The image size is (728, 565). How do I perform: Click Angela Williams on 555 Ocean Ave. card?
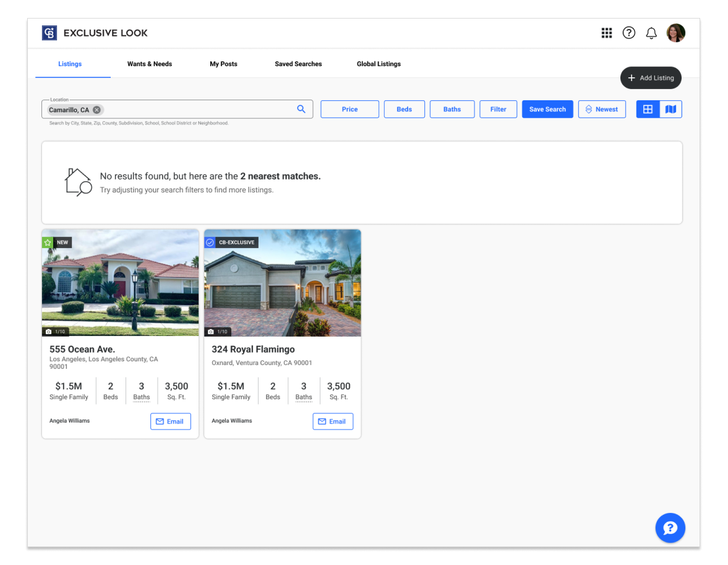pyautogui.click(x=70, y=421)
